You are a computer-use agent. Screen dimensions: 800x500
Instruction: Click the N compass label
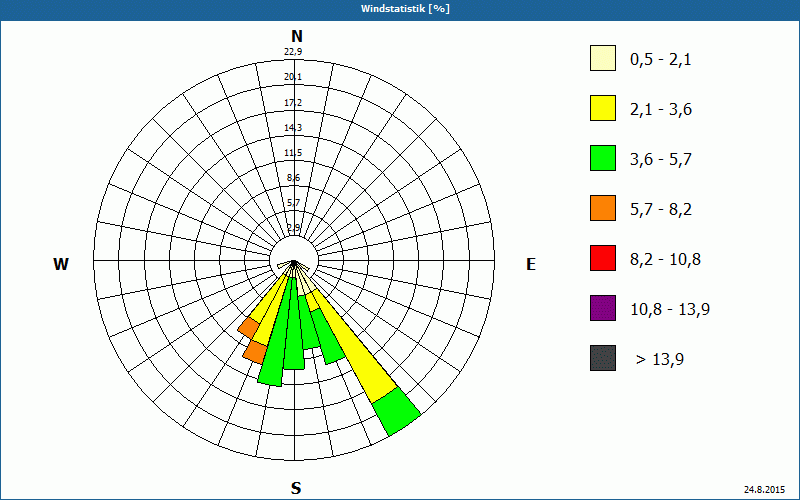pyautogui.click(x=297, y=36)
